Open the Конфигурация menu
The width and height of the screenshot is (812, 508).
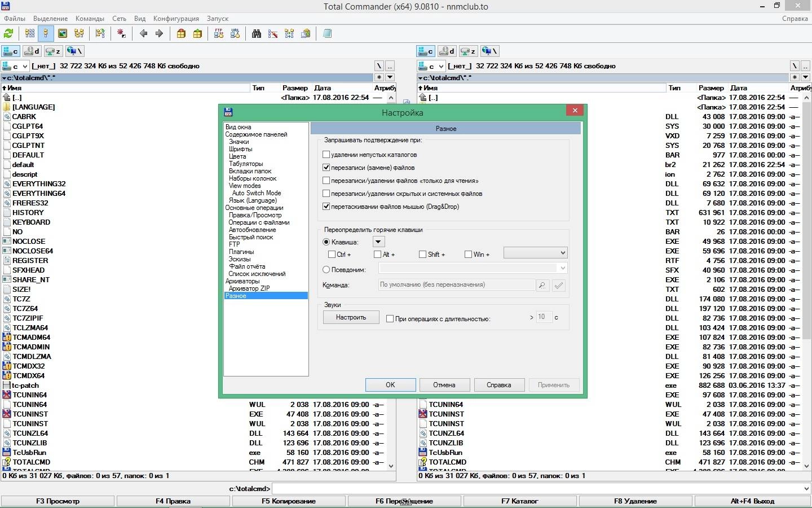pyautogui.click(x=176, y=19)
